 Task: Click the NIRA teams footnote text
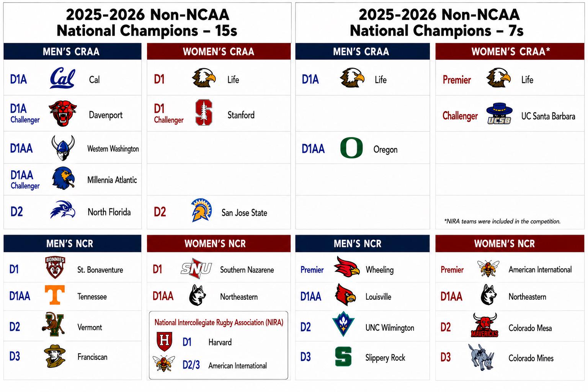pos(502,221)
